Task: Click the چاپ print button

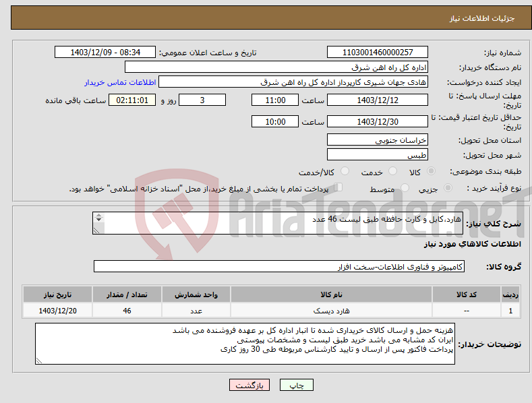Action: (x=296, y=385)
